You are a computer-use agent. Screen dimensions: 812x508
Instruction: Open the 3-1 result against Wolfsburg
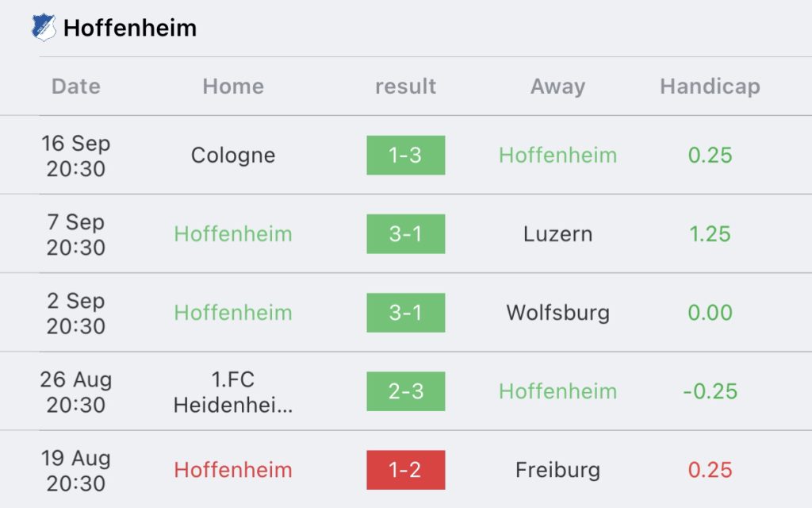[405, 313]
